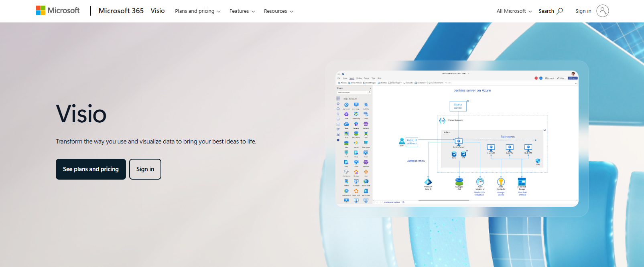The width and height of the screenshot is (644, 267).
Task: Expand the Features dropdown in the nav bar
Action: (242, 11)
